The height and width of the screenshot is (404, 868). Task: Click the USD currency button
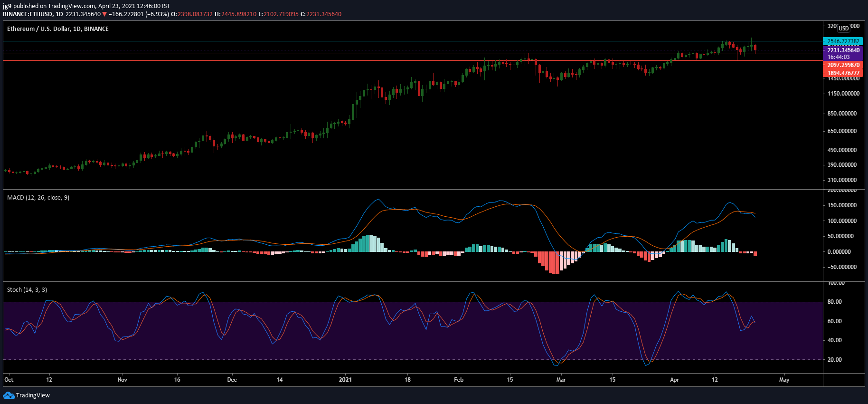click(x=843, y=28)
